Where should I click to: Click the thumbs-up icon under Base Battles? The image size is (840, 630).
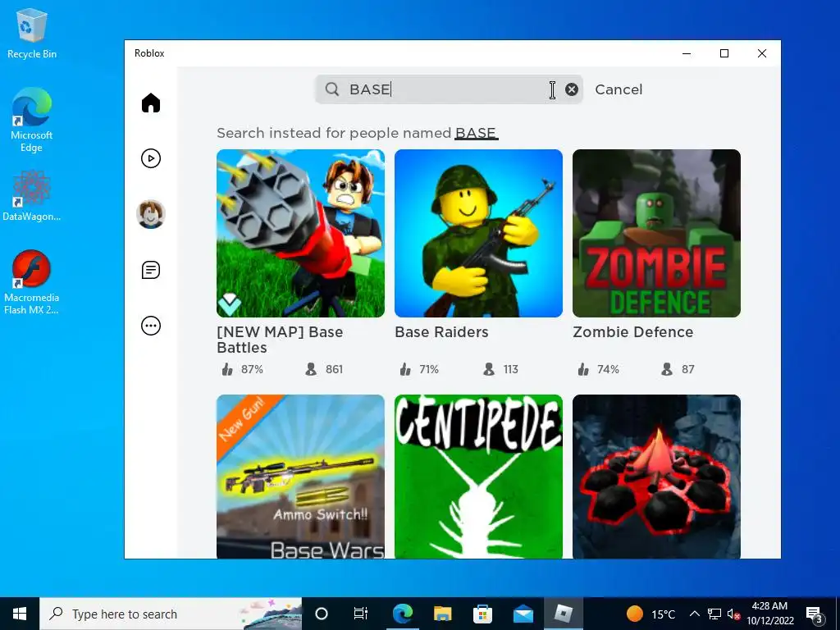click(227, 369)
